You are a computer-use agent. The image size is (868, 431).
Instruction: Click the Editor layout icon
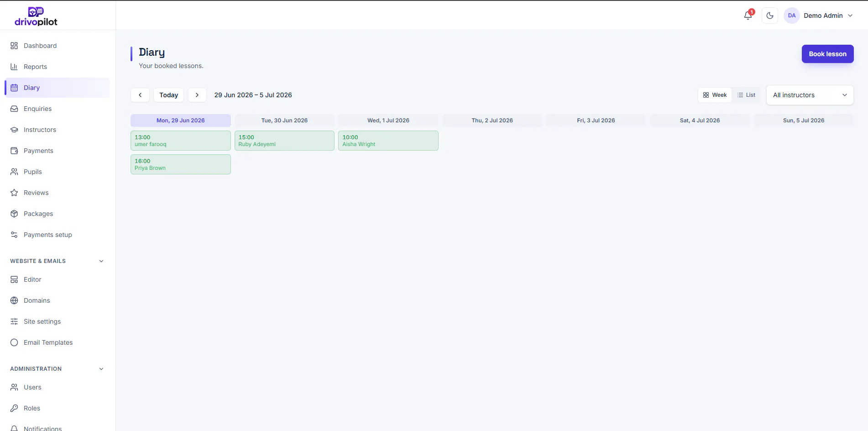(x=14, y=279)
